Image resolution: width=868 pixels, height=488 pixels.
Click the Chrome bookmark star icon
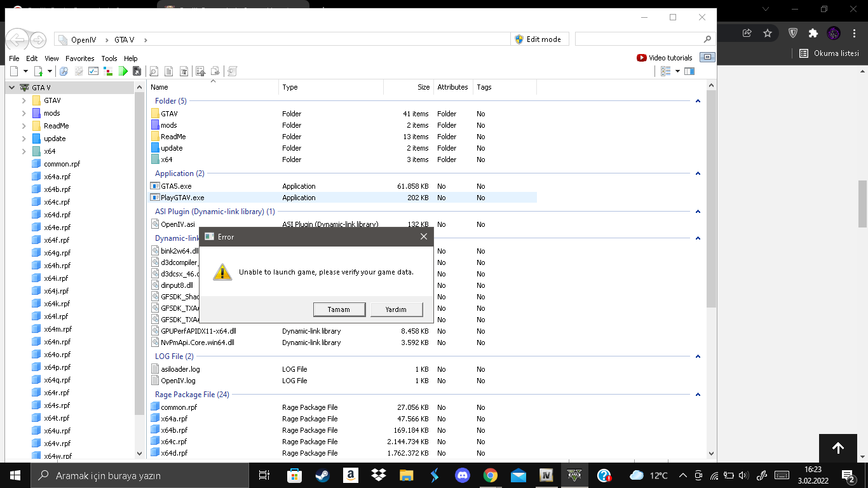tap(767, 33)
